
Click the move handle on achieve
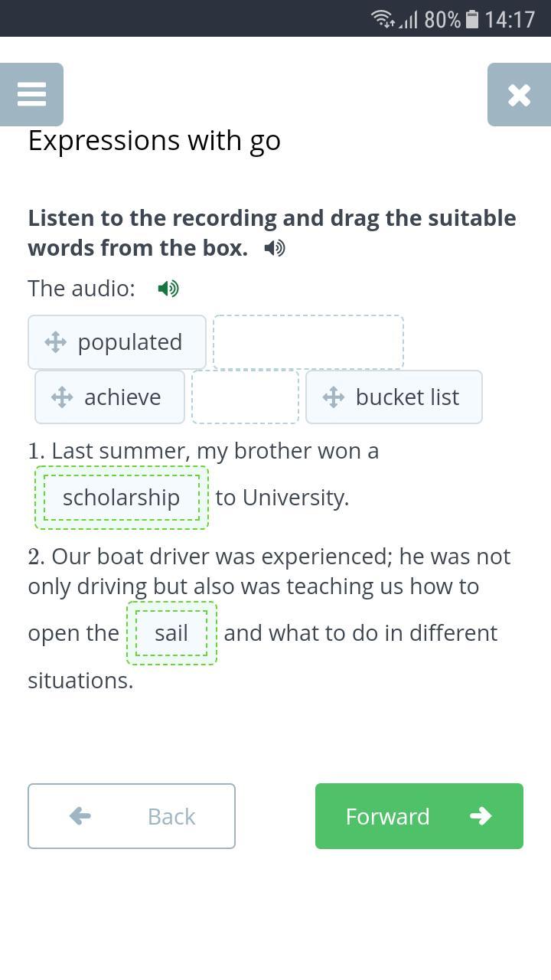[x=62, y=397]
